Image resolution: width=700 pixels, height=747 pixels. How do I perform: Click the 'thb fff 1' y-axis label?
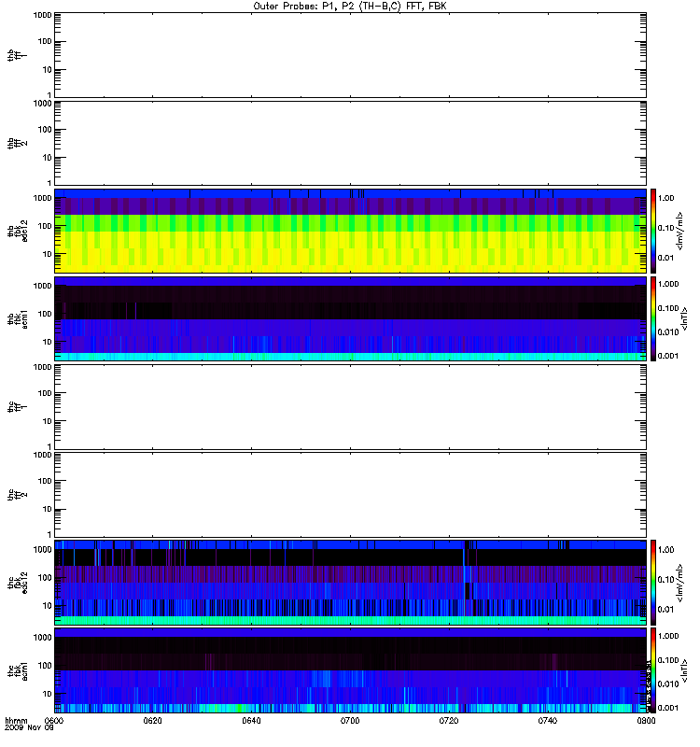tap(18, 55)
